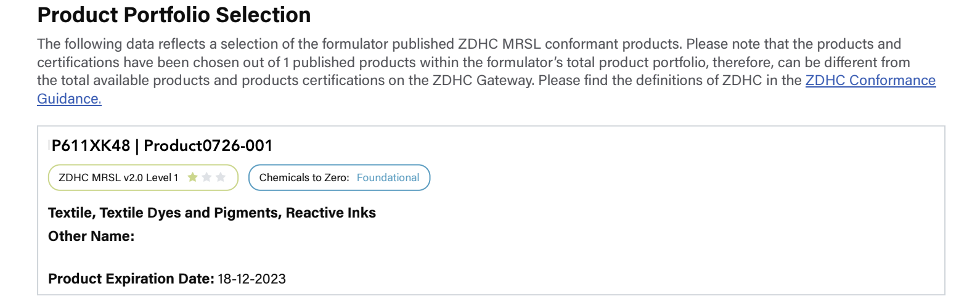Click the Product Portfolio Selection heading
980x302 pixels.
click(x=174, y=15)
